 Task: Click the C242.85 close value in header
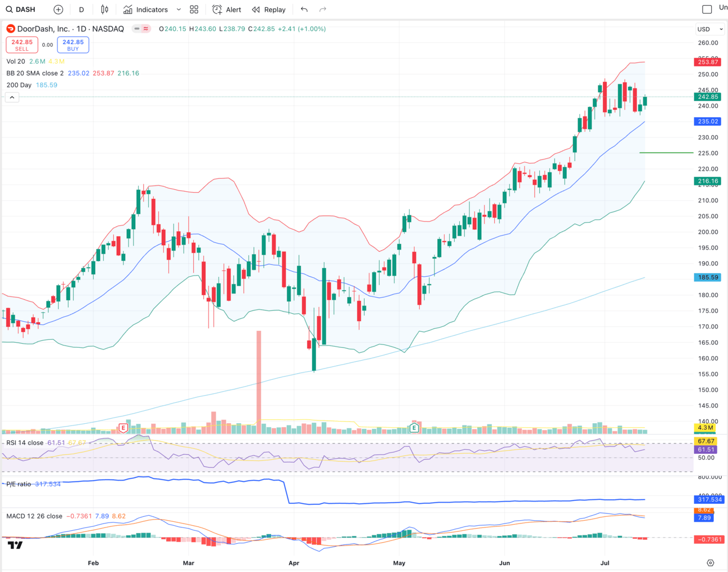(x=261, y=29)
